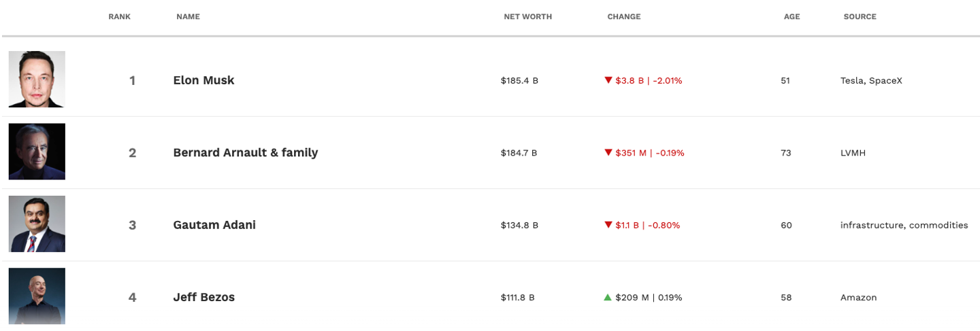Open Bernard Arnault & family profile
Viewport: 980px width, 331px height.
[246, 153]
